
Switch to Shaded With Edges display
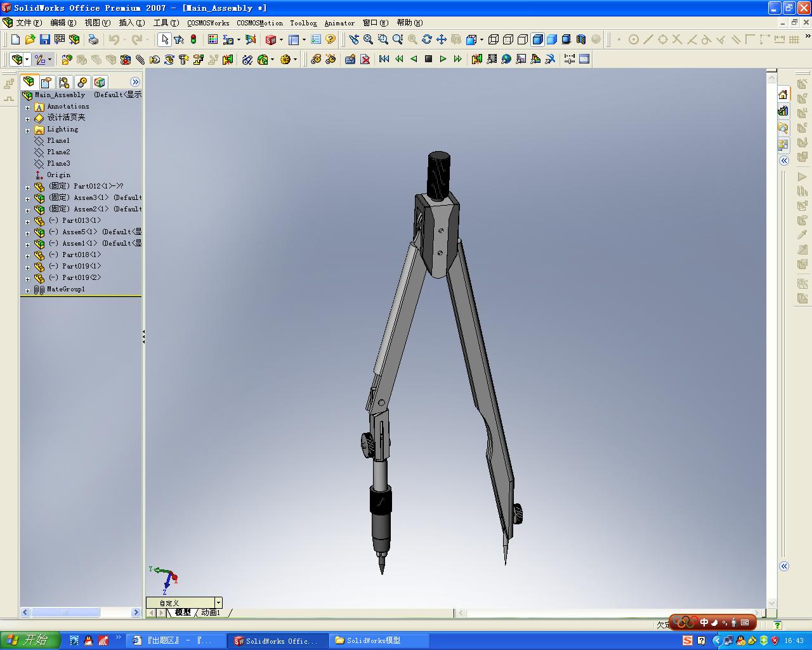click(x=537, y=39)
